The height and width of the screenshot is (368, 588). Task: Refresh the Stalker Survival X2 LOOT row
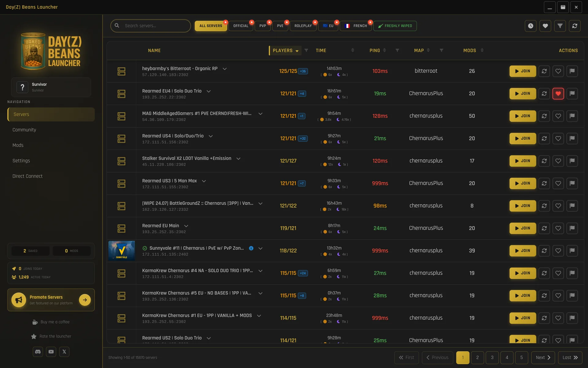point(544,161)
